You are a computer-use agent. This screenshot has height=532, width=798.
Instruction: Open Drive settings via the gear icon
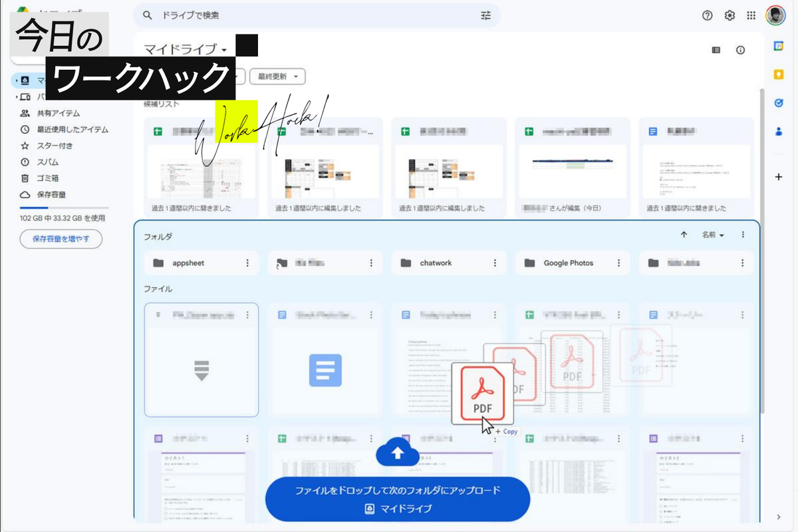730,15
